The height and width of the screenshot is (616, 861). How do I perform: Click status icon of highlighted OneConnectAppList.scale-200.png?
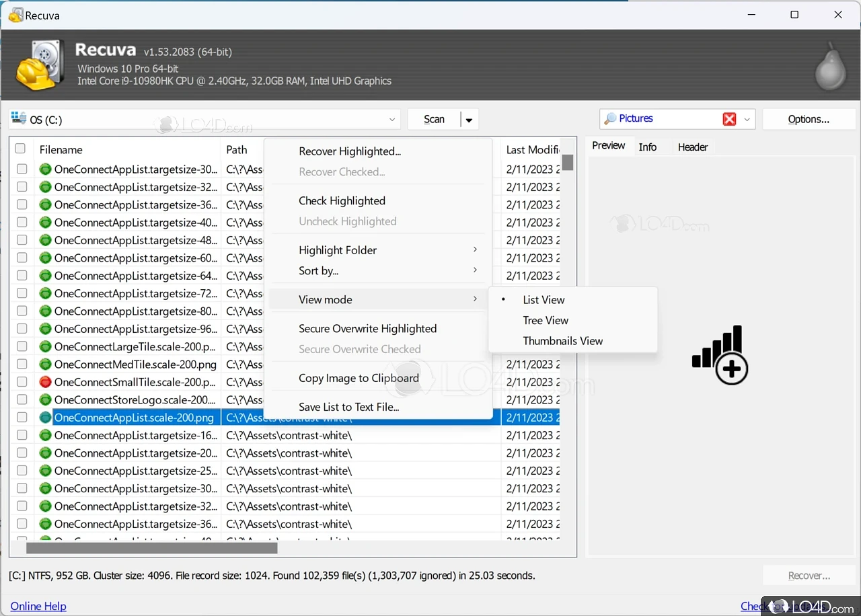[x=46, y=418]
